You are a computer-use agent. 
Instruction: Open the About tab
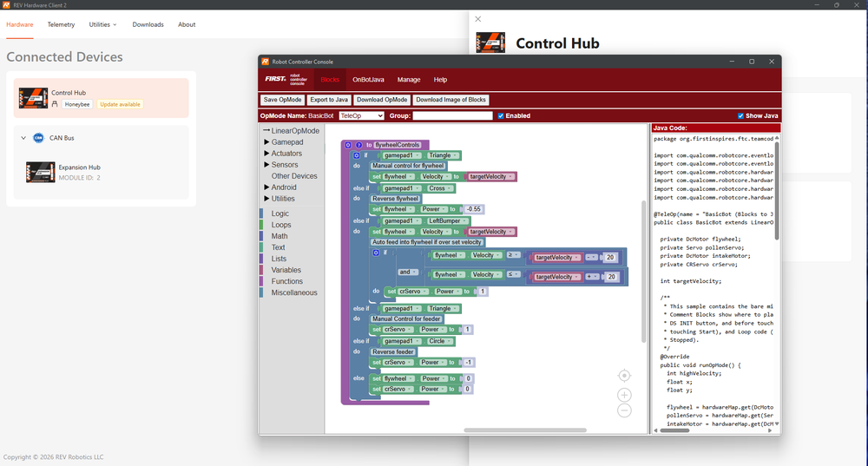click(187, 24)
